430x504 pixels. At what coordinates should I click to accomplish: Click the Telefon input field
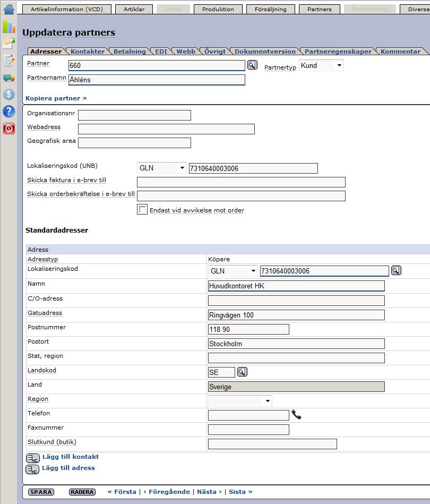[249, 415]
